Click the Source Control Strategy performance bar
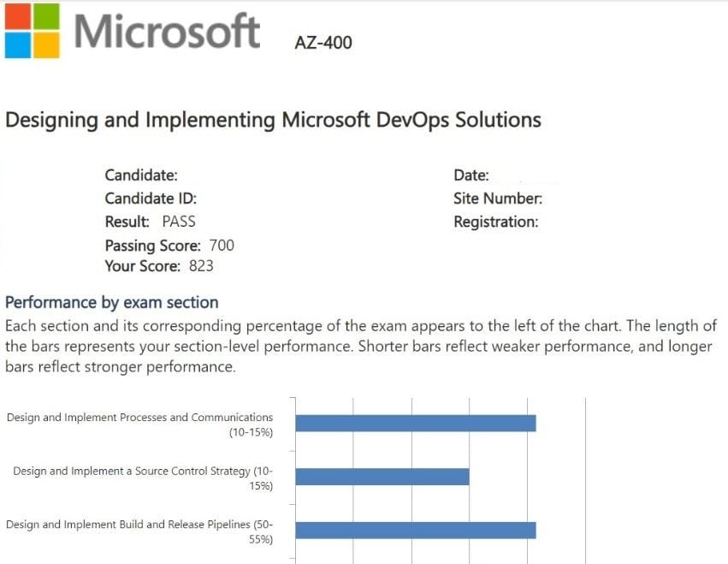 [x=382, y=477]
